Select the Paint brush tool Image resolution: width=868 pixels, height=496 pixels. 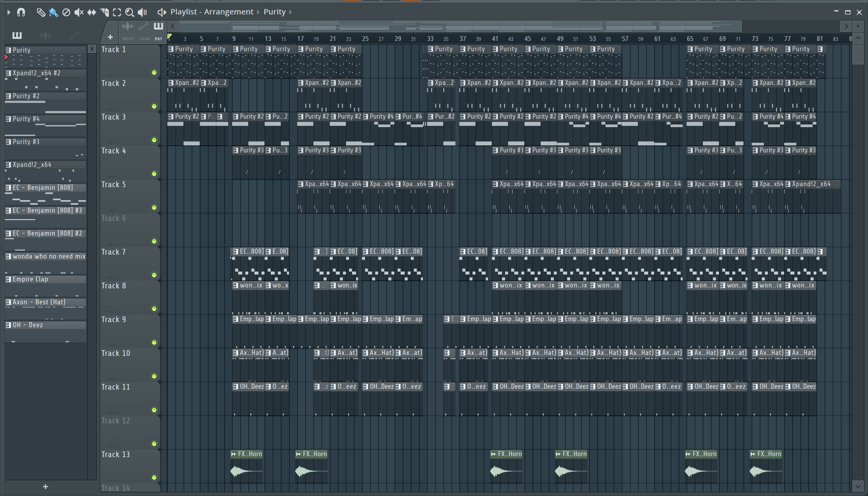click(53, 12)
